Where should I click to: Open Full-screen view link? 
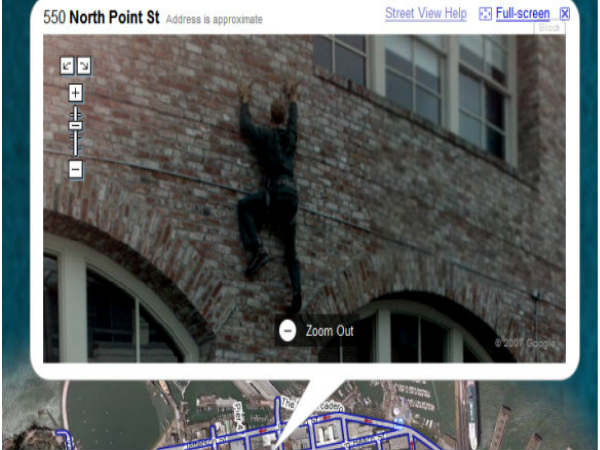point(523,14)
